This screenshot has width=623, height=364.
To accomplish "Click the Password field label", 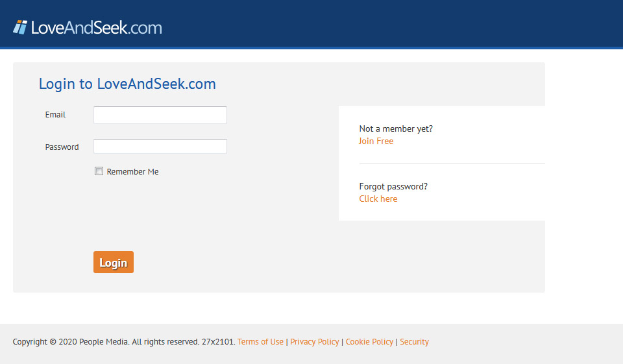I will tap(62, 147).
